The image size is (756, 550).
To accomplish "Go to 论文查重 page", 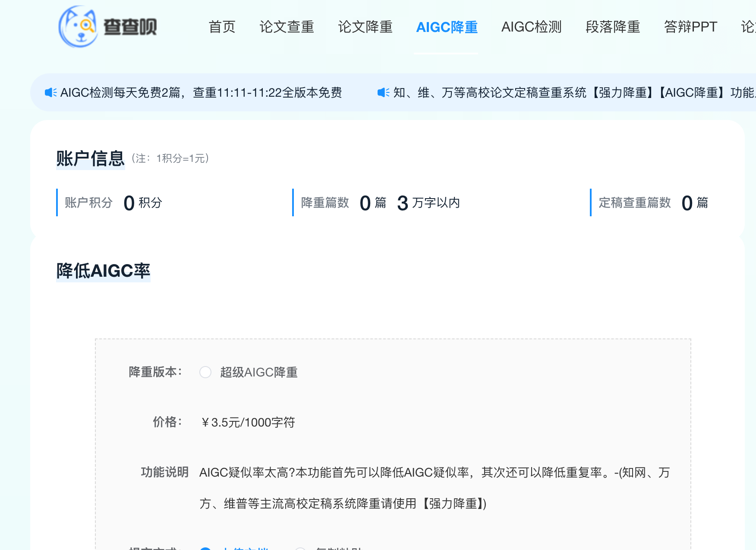I will pos(287,27).
